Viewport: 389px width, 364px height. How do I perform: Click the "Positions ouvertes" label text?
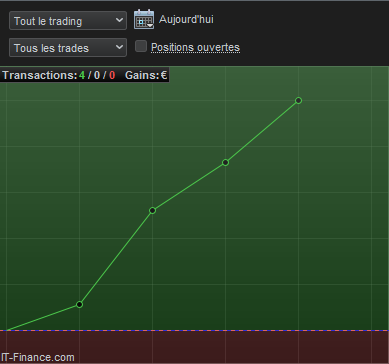(195, 47)
